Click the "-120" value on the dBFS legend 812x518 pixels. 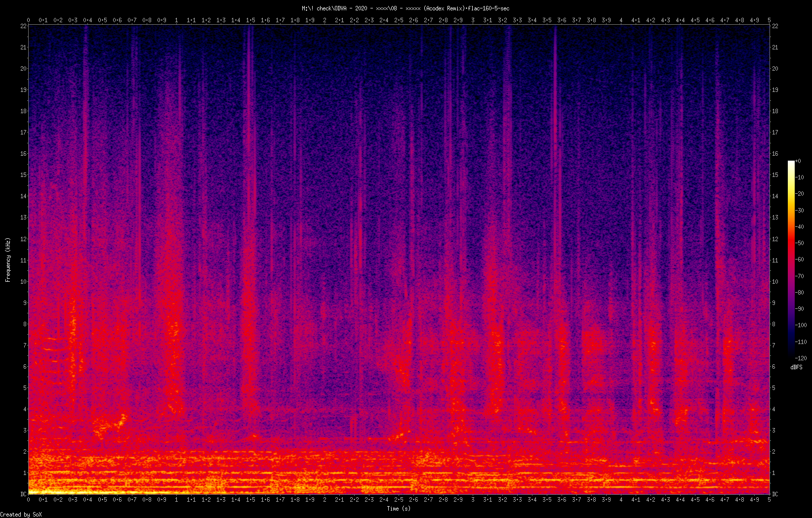click(801, 358)
